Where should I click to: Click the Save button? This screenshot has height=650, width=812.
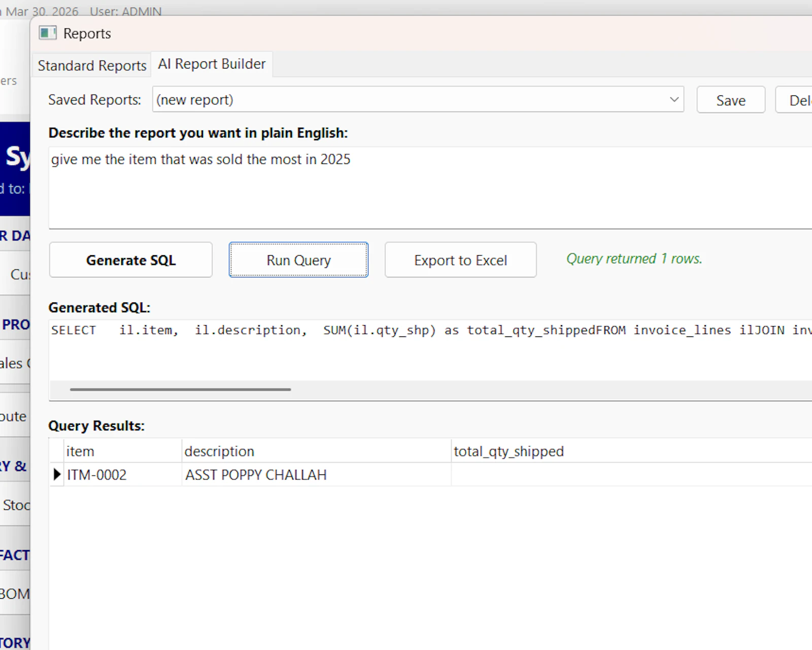[731, 100]
